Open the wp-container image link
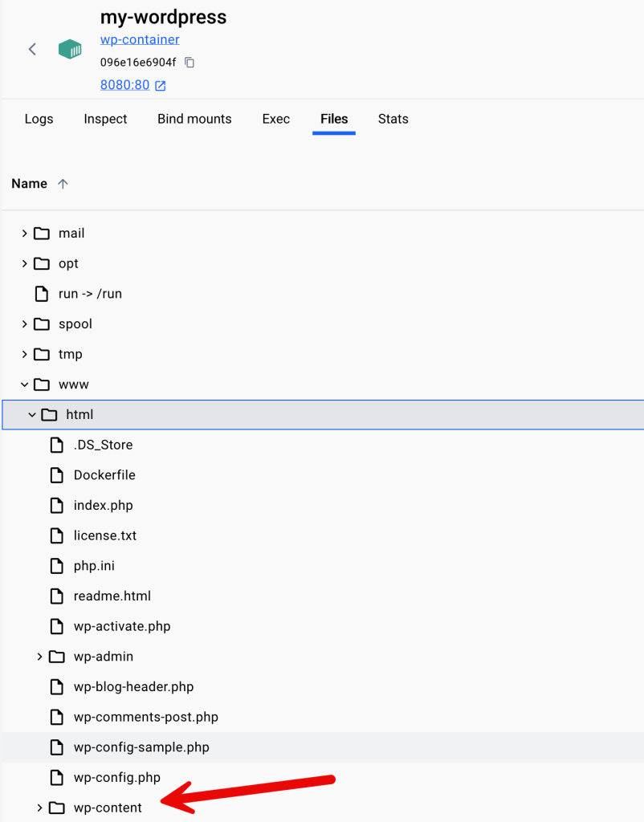Image resolution: width=644 pixels, height=822 pixels. [x=140, y=39]
